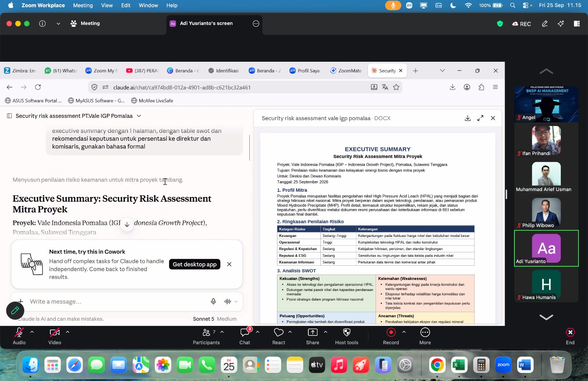This screenshot has height=381, width=588.
Task: Open Host tools shield icon
Action: (347, 333)
